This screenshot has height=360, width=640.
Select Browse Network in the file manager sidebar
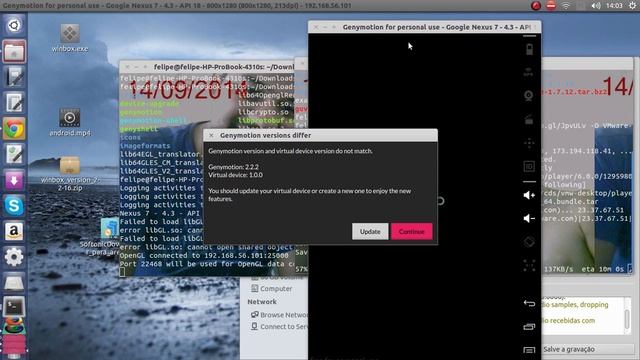pos(279,315)
